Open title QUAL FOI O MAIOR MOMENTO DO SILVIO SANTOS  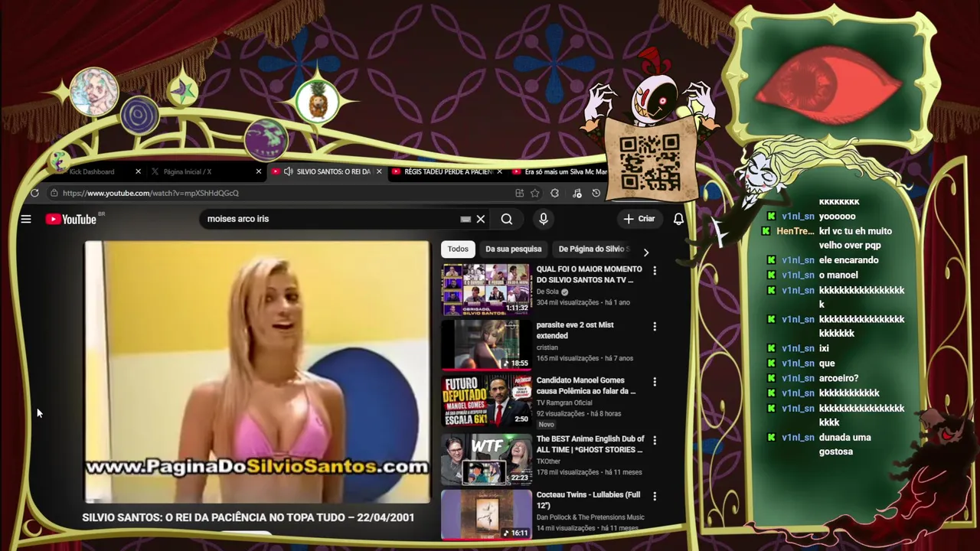click(x=589, y=274)
